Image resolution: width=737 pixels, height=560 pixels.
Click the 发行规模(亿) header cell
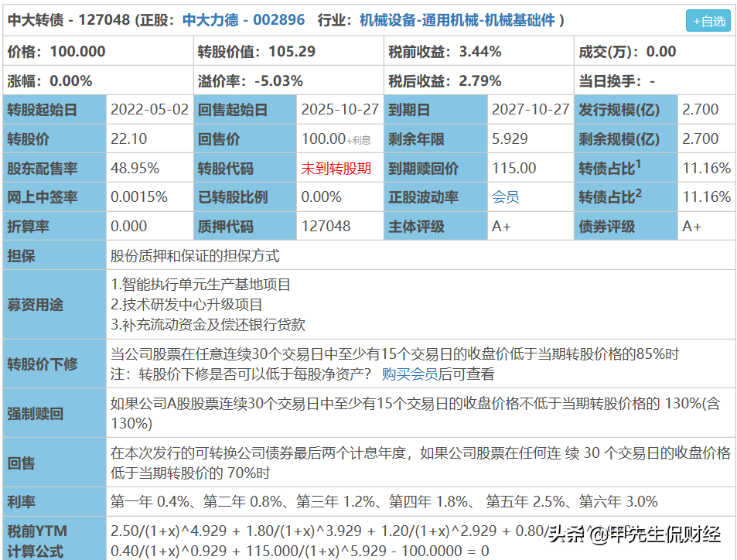click(x=626, y=110)
